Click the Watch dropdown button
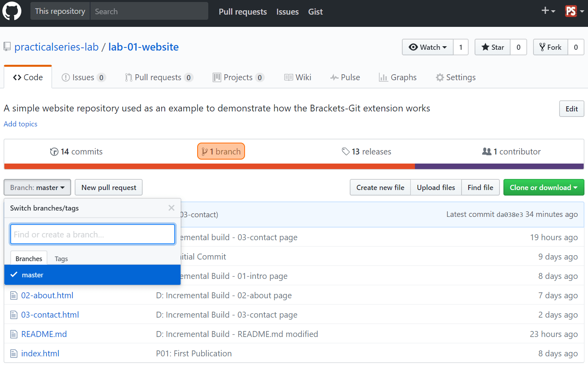Image resolution: width=588 pixels, height=367 pixels. tap(428, 47)
